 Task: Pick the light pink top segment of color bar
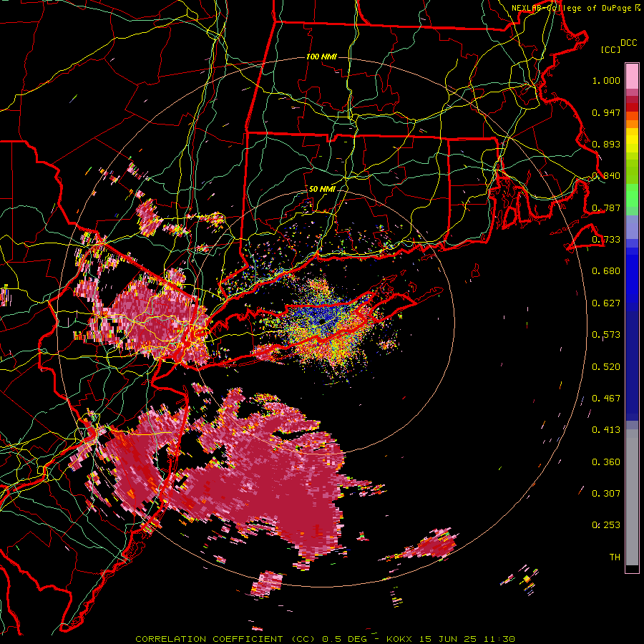[632, 76]
